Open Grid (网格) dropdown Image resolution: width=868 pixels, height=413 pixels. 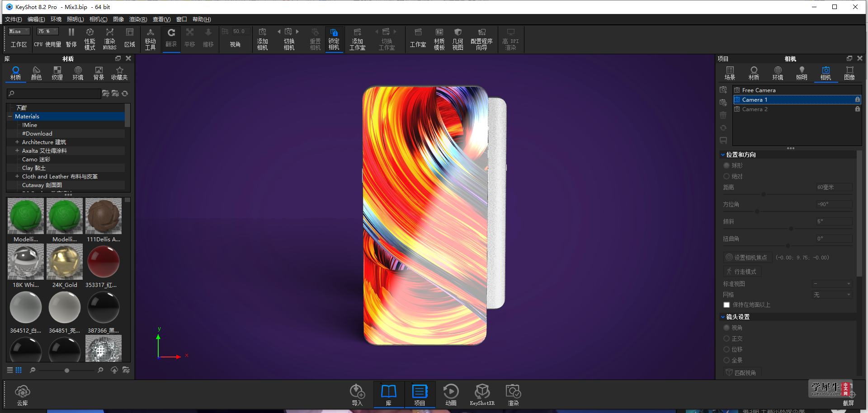832,295
